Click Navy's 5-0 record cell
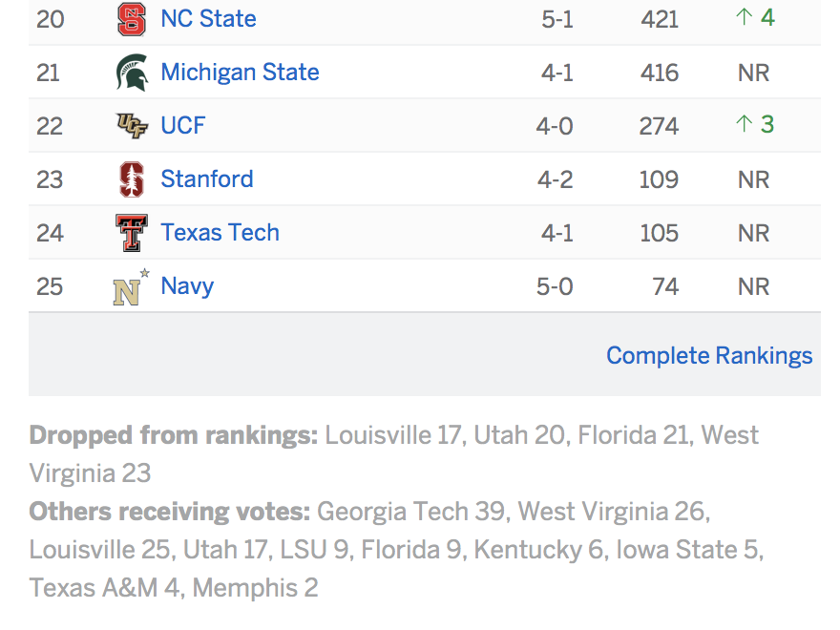Viewport: 840px width, 630px height. (555, 286)
